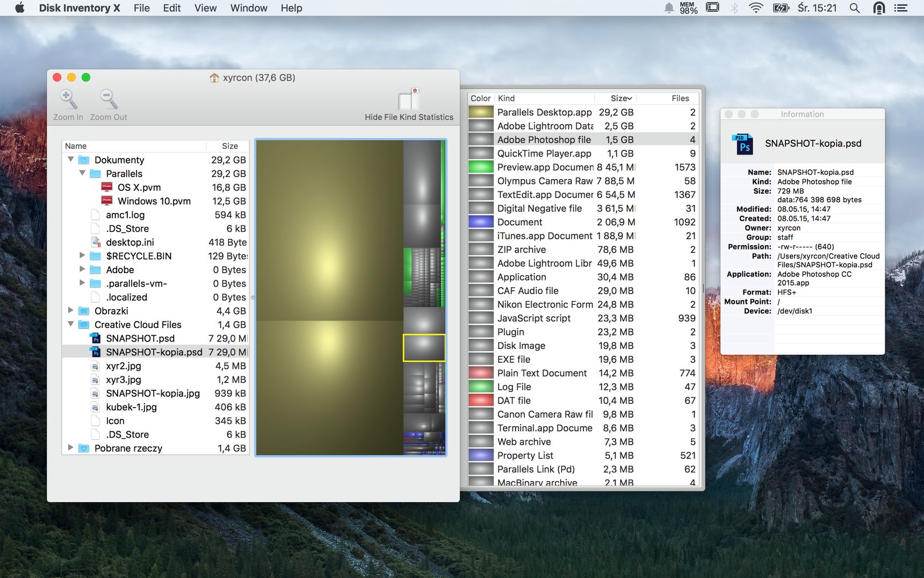Open Notification Center from the menu bar
This screenshot has width=924, height=578.
pos(901,8)
